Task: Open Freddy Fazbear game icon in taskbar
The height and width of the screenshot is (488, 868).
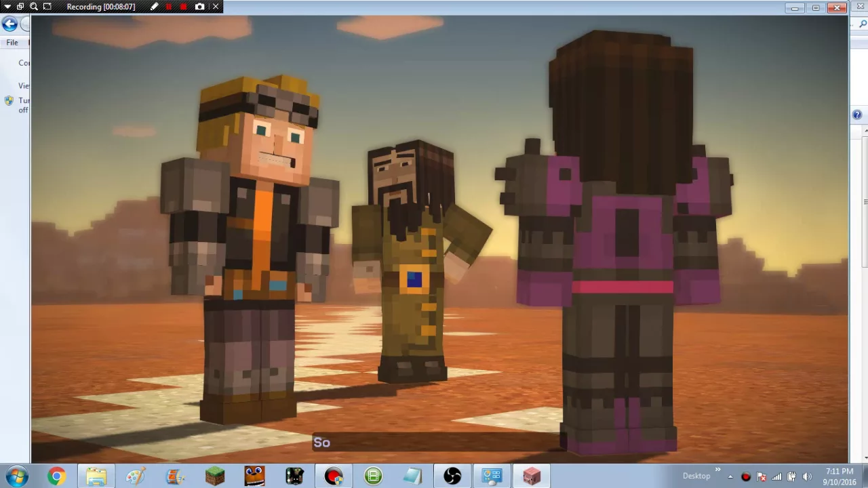Action: tap(254, 476)
